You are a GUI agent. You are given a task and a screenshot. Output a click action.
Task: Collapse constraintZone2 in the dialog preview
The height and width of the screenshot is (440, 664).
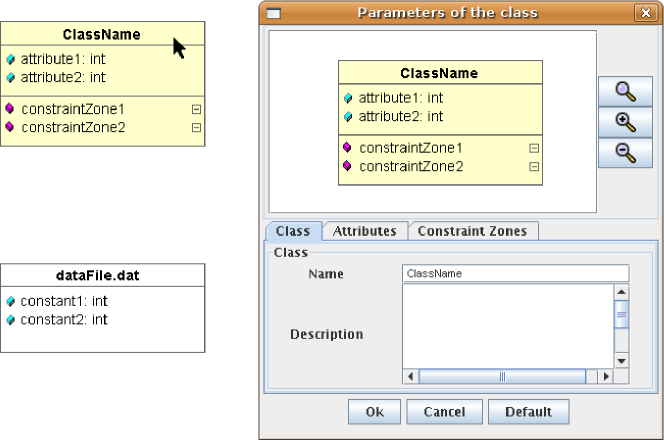tap(534, 166)
